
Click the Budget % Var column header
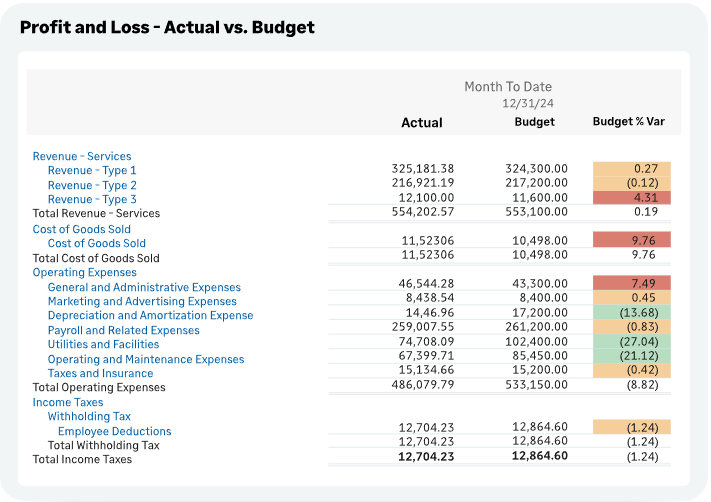pyautogui.click(x=628, y=122)
